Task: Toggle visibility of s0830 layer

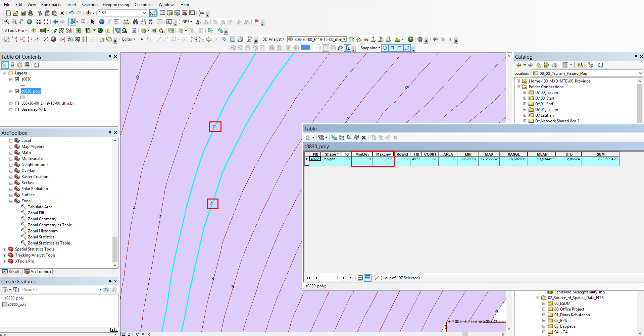Action: pyautogui.click(x=17, y=79)
